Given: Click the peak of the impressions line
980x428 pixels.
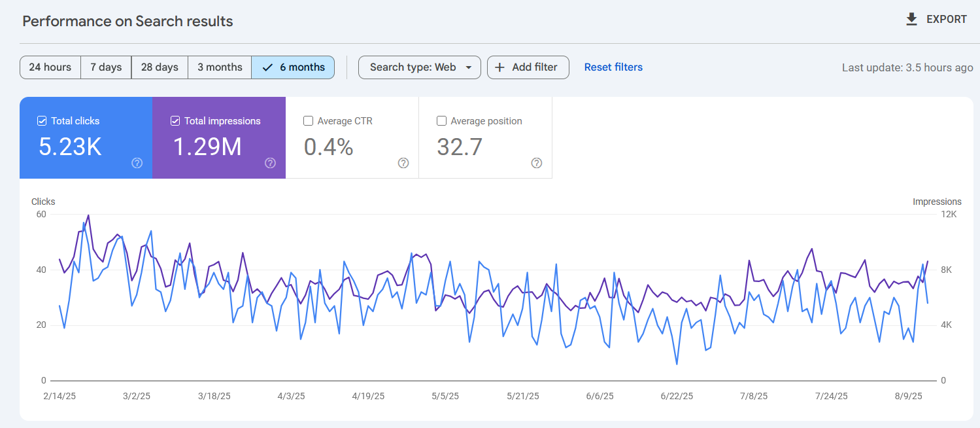Looking at the screenshot, I should point(88,215).
